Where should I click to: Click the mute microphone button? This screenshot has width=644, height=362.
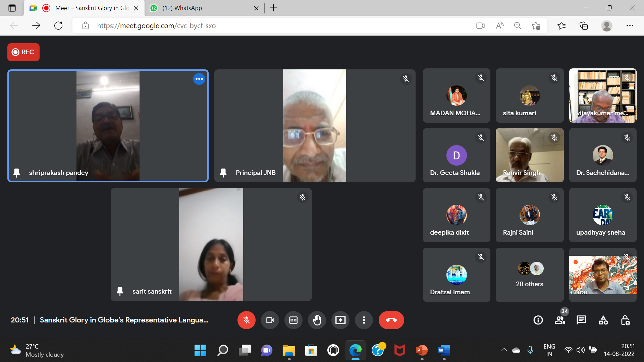point(246,320)
